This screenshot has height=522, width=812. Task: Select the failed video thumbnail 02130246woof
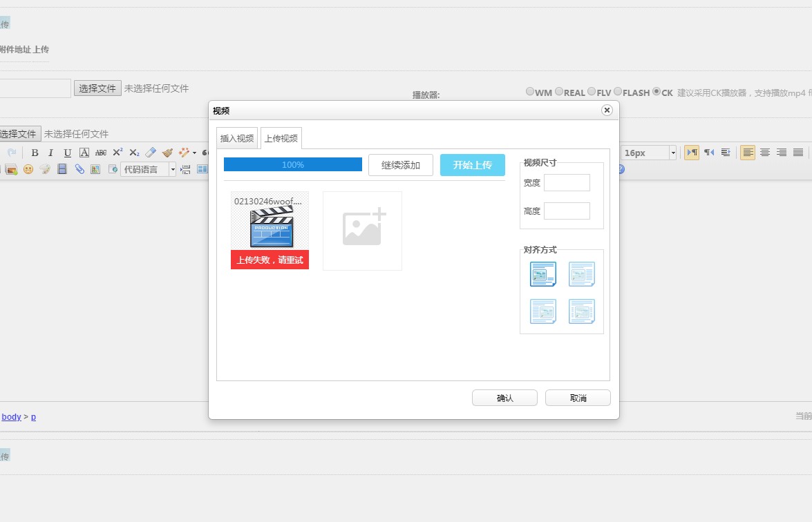(x=270, y=230)
